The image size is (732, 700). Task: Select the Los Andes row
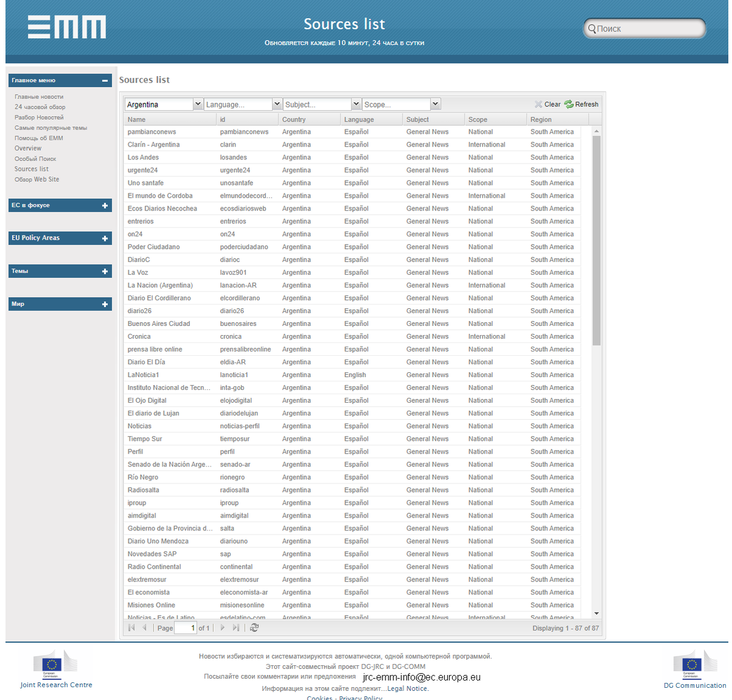(352, 157)
